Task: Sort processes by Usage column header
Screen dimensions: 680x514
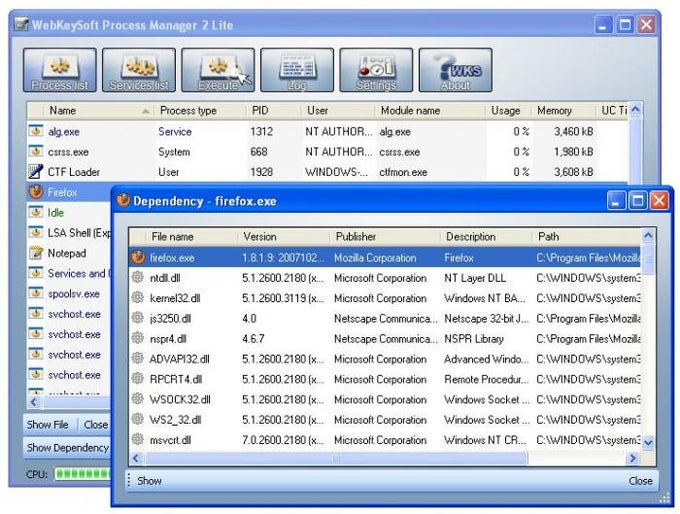Action: click(x=508, y=111)
